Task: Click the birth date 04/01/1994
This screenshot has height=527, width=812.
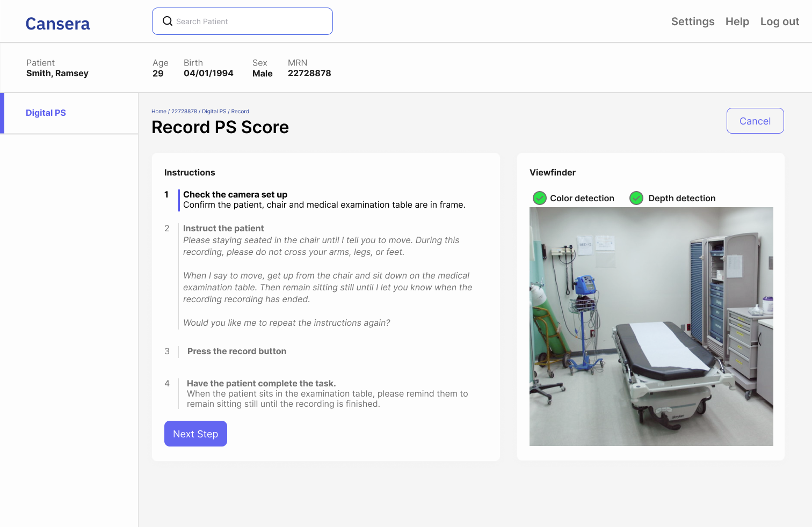Action: 208,73
